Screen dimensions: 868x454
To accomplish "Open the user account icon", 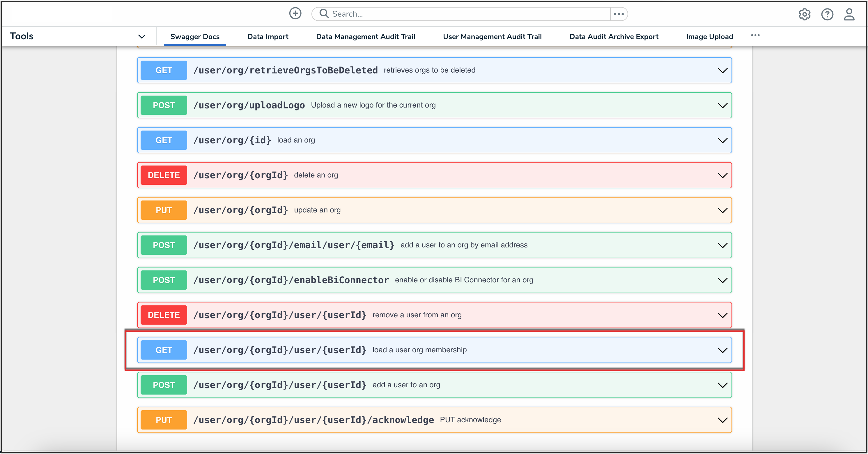I will point(849,14).
